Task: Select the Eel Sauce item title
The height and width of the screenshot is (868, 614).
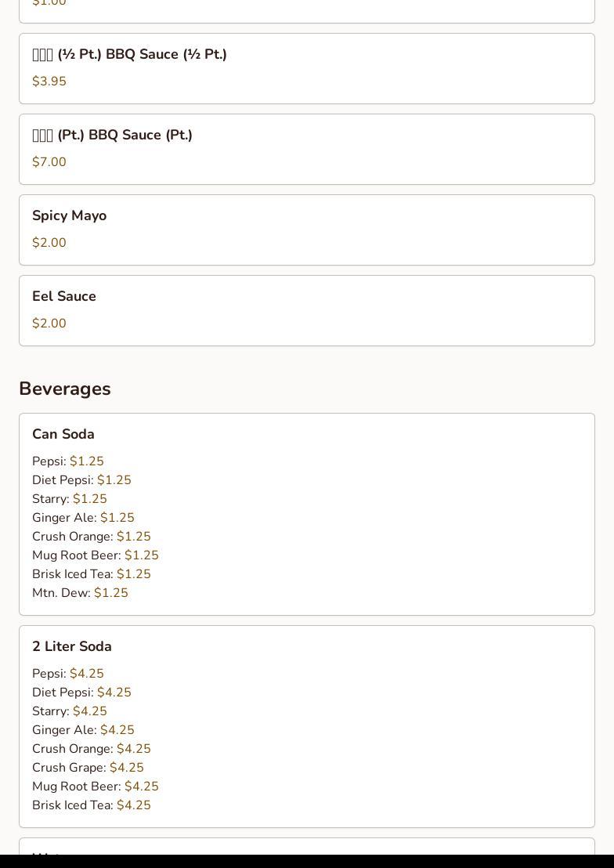Action: [x=64, y=296]
